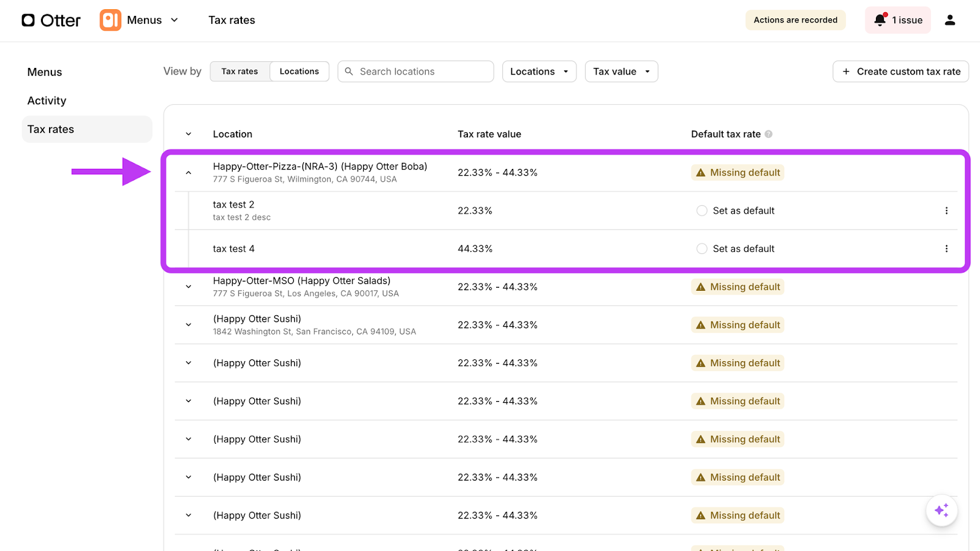Set tax test 2 as default
The image size is (980, 551).
pos(702,211)
